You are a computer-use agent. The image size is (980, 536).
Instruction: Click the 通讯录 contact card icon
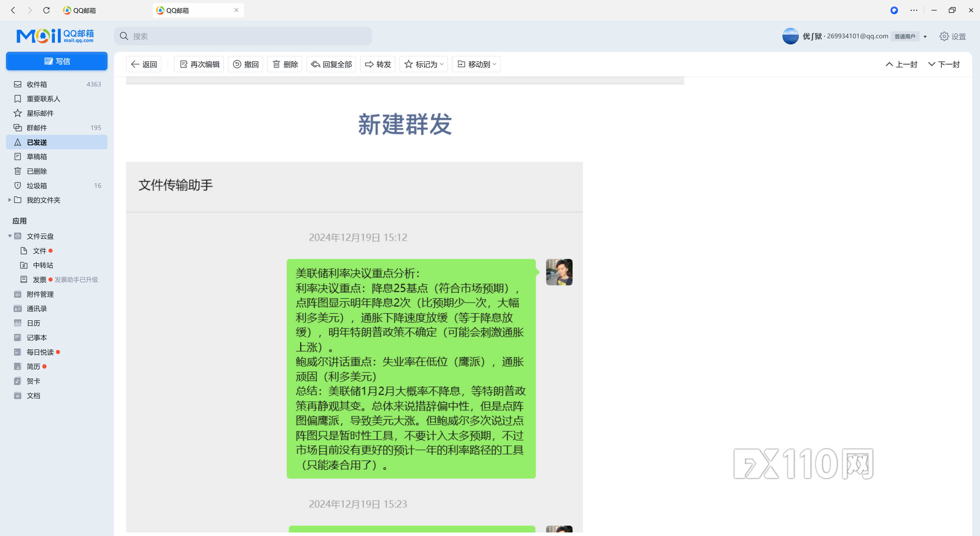[18, 309]
